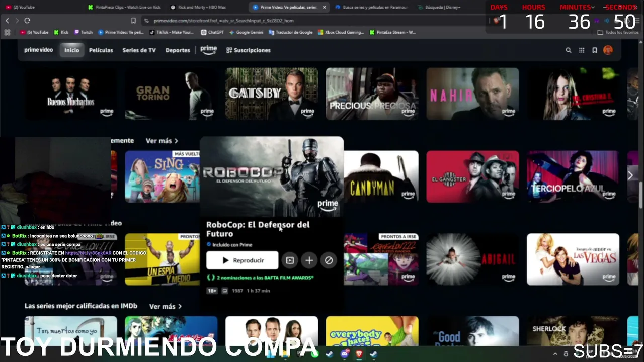Open the Todos los favoritos folder
The height and width of the screenshot is (362, 644).
(x=618, y=32)
